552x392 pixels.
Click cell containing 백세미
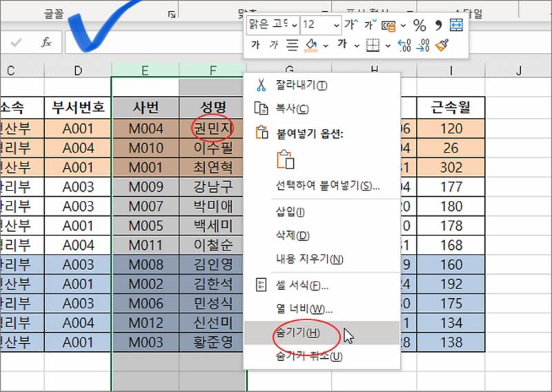(213, 226)
